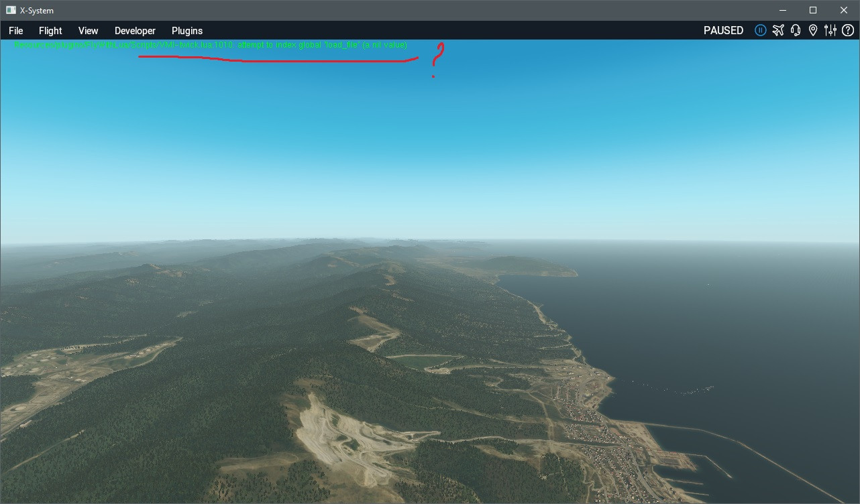860x504 pixels.
Task: Open settings with the sliders icon
Action: (830, 30)
